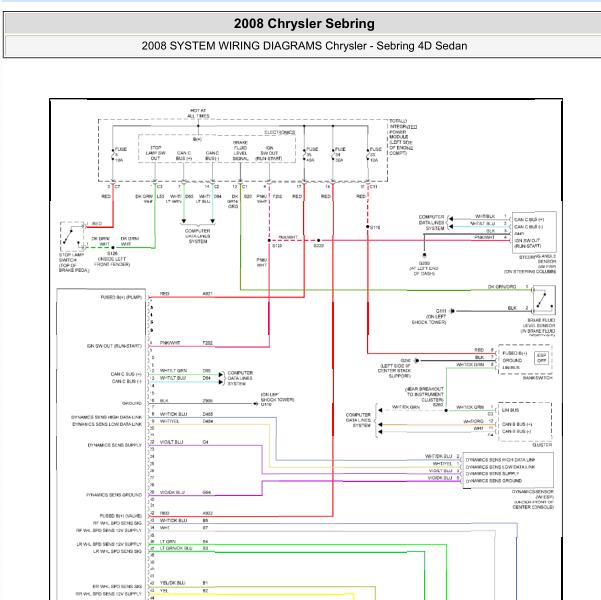Click the 'VIO/LT BLU' wire label beside D4
The image size is (601, 600).
click(171, 442)
